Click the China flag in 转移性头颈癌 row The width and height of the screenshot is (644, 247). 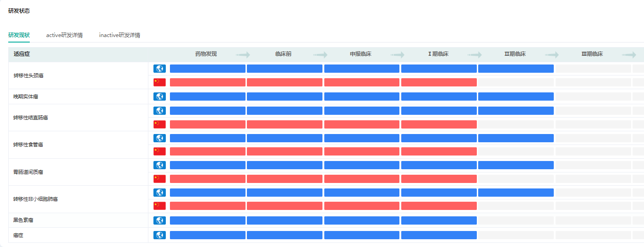(x=159, y=82)
